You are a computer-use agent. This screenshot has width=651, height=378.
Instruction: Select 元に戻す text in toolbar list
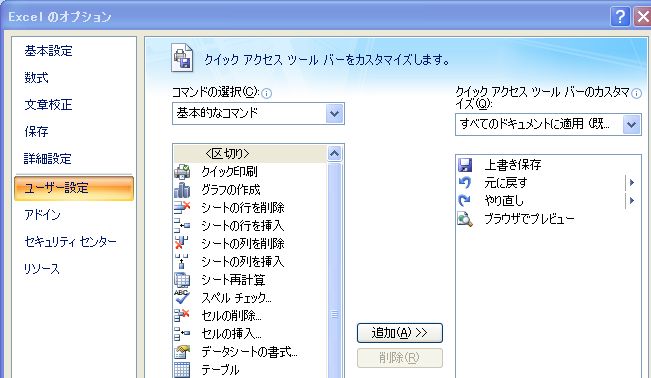click(x=506, y=183)
